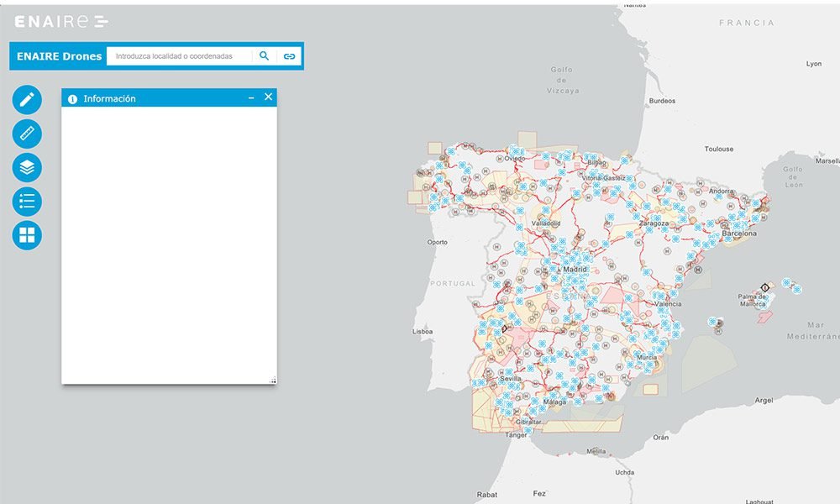Click the Oviedo label on the map
Image resolution: width=840 pixels, height=504 pixels.
tap(514, 159)
